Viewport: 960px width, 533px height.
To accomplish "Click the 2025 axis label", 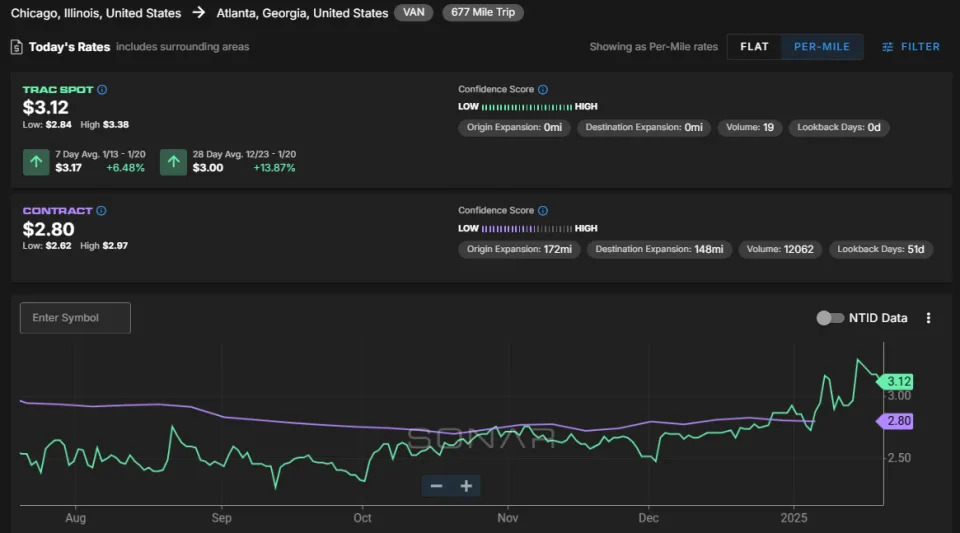I will pos(794,518).
